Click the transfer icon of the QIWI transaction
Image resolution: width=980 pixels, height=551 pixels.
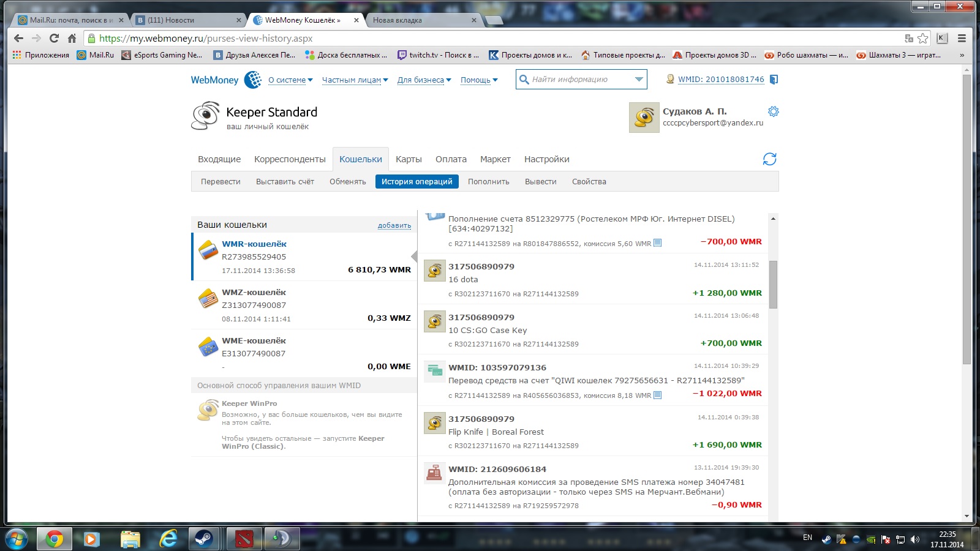[434, 371]
